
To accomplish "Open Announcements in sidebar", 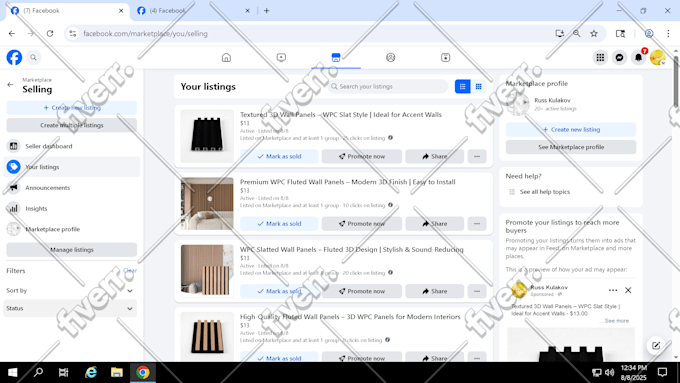I will (x=72, y=188).
